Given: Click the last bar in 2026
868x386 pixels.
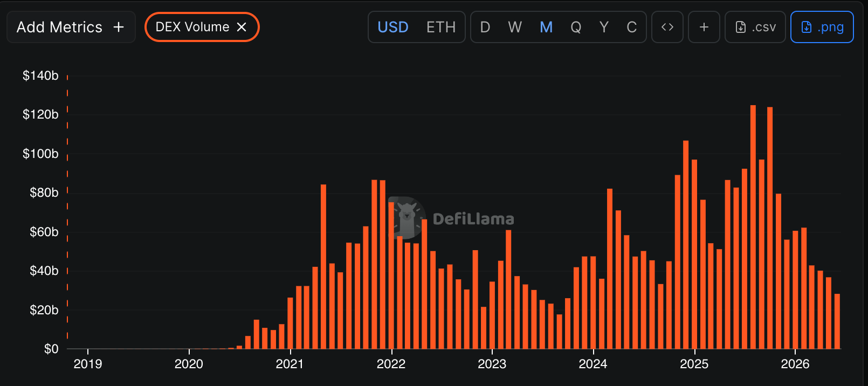Looking at the screenshot, I should click(x=837, y=321).
